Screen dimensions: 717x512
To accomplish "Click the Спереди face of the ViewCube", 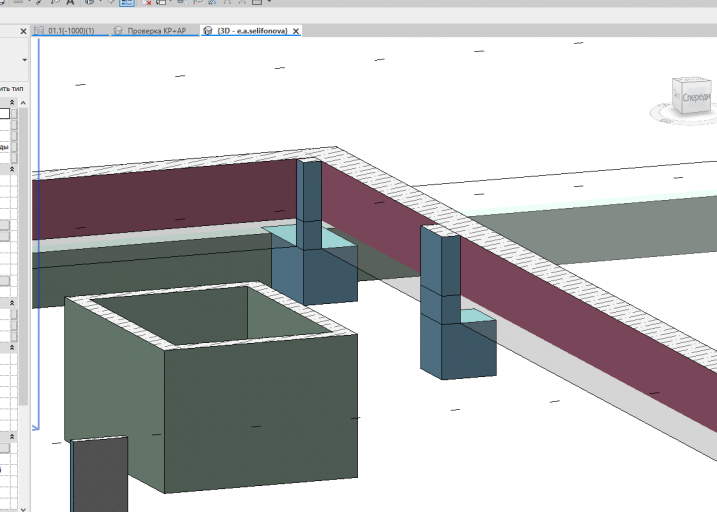I will click(x=696, y=97).
